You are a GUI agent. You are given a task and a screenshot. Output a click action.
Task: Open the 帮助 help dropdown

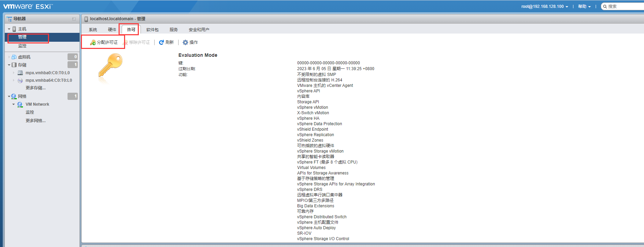[584, 6]
